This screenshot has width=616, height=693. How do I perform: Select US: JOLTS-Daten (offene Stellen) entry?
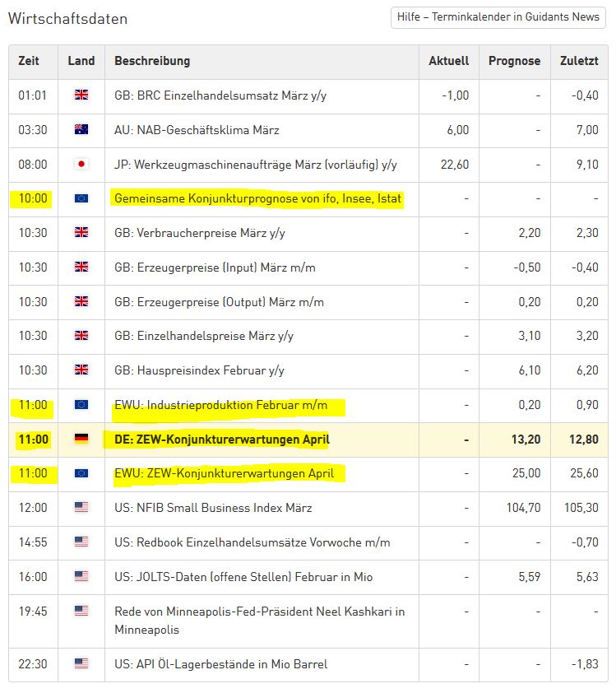pyautogui.click(x=243, y=577)
